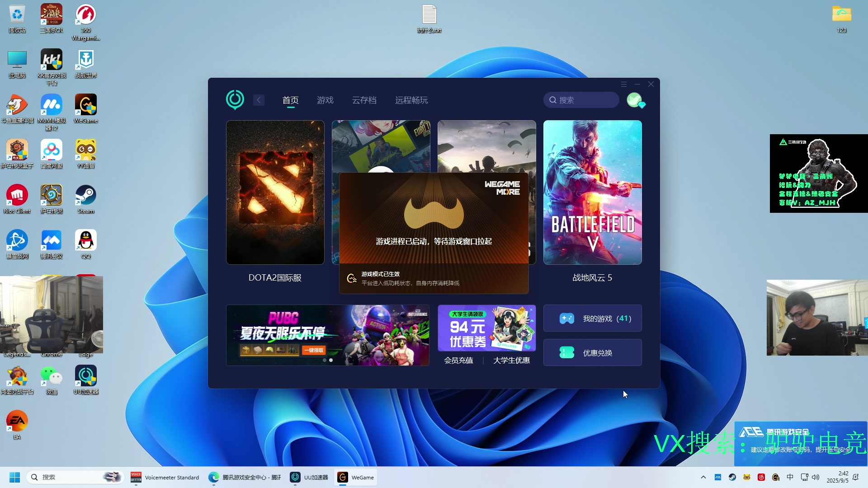Image resolution: width=868 pixels, height=488 pixels.
Task: Select the first banner carousel dot
Action: 325,360
